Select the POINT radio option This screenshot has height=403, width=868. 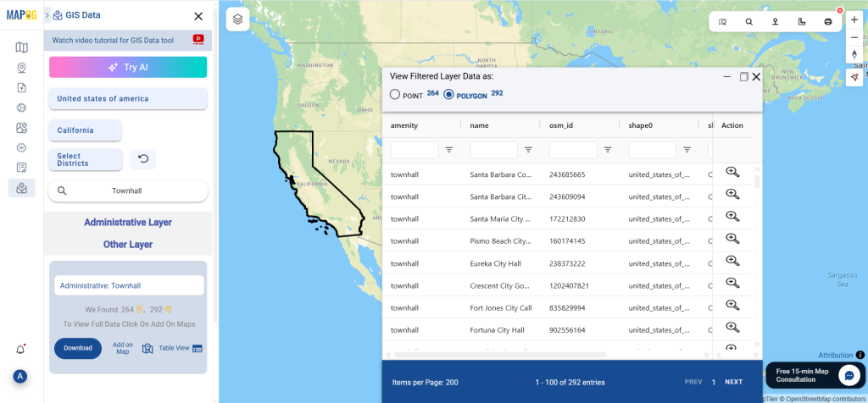click(x=395, y=95)
